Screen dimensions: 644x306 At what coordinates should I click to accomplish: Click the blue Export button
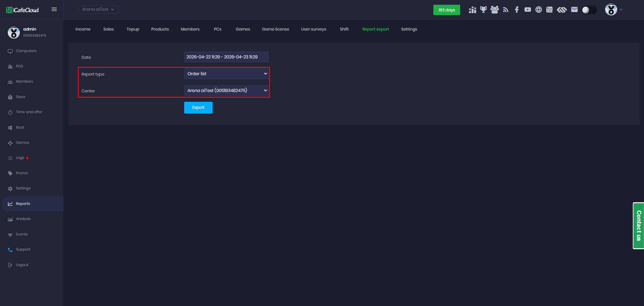198,107
